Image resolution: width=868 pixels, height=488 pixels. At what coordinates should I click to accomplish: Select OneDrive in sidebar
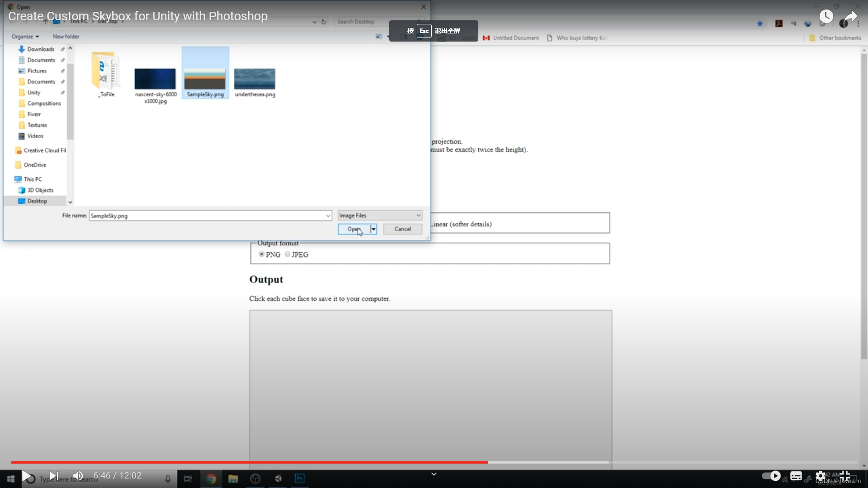click(x=35, y=165)
